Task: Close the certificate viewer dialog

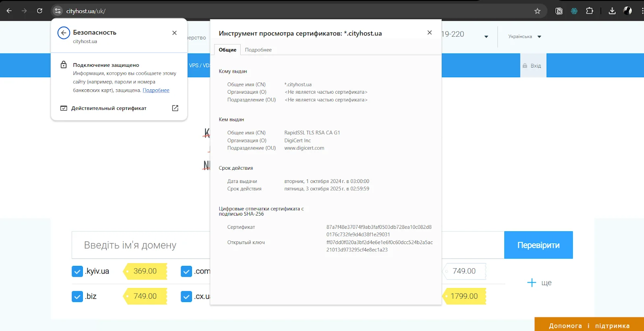Action: tap(429, 33)
